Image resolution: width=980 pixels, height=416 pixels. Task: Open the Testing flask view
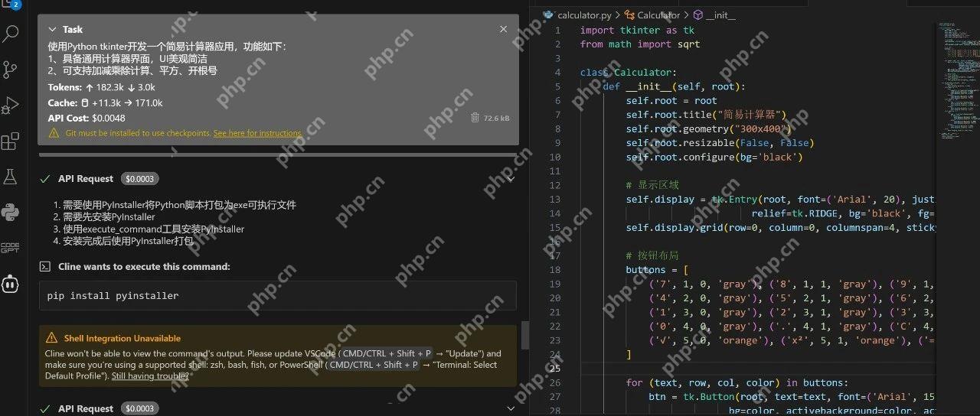click(x=11, y=177)
